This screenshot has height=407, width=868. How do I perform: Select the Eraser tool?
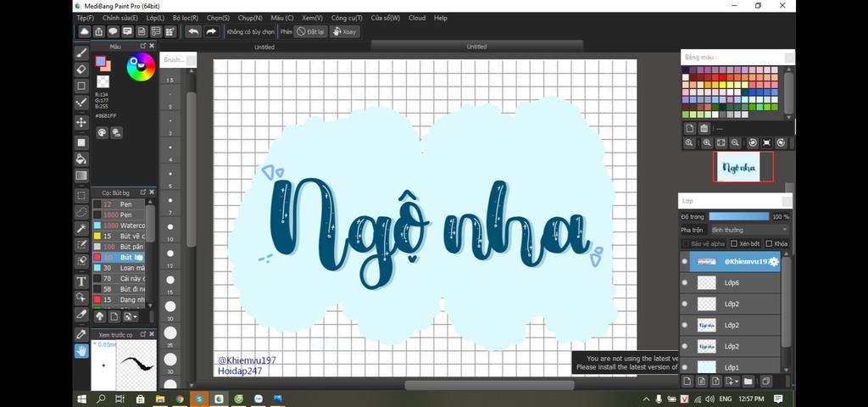click(x=81, y=70)
